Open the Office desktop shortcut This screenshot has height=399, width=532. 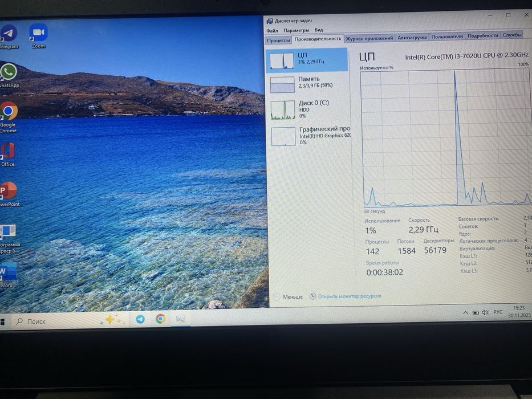(8, 154)
